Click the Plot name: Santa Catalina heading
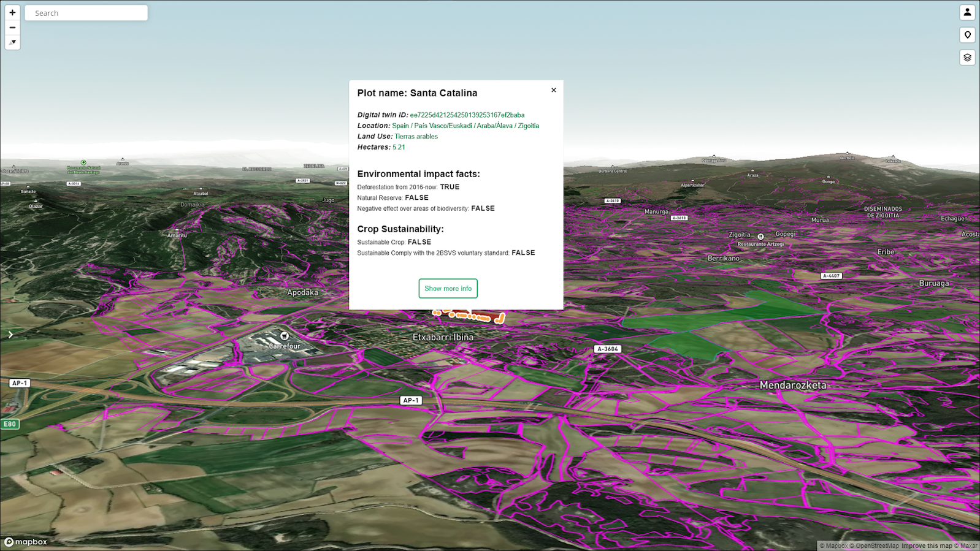Image resolution: width=980 pixels, height=551 pixels. pos(417,93)
